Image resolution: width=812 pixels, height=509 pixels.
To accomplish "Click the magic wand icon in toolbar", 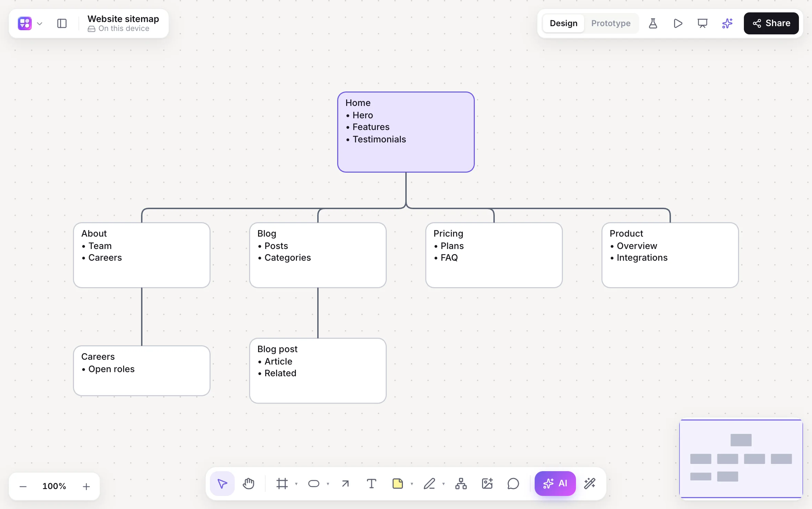I will point(590,484).
